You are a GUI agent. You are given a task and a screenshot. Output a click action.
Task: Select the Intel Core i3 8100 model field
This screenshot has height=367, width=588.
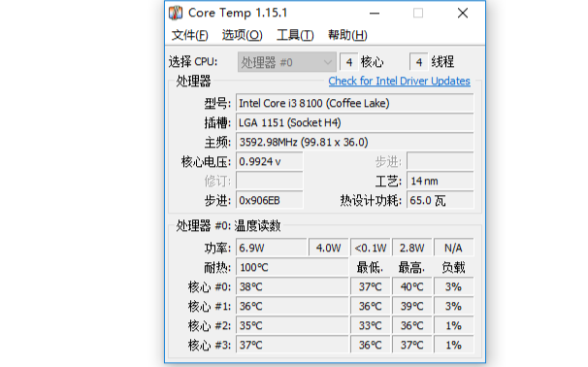coord(355,103)
